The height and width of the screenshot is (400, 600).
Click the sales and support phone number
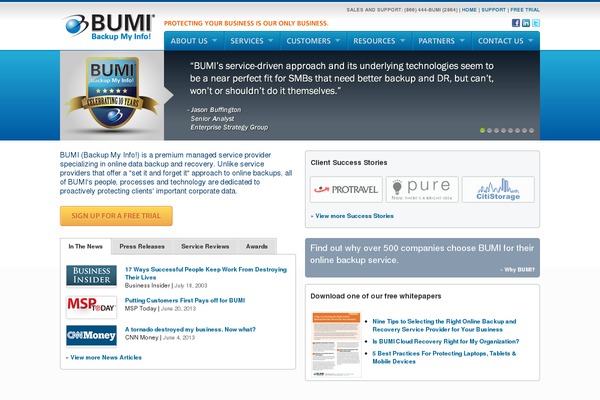pos(431,10)
